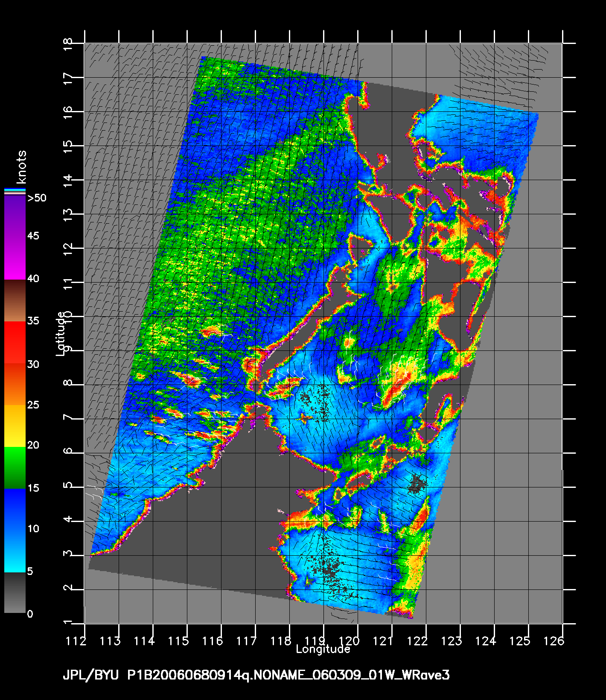Pick the gray 0–5 knots color band
The height and width of the screenshot is (700, 606).
15,592
